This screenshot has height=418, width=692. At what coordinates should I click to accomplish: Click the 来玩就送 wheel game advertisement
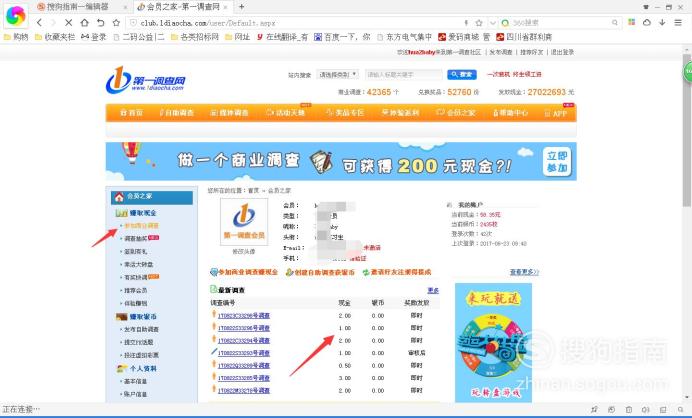coord(493,343)
